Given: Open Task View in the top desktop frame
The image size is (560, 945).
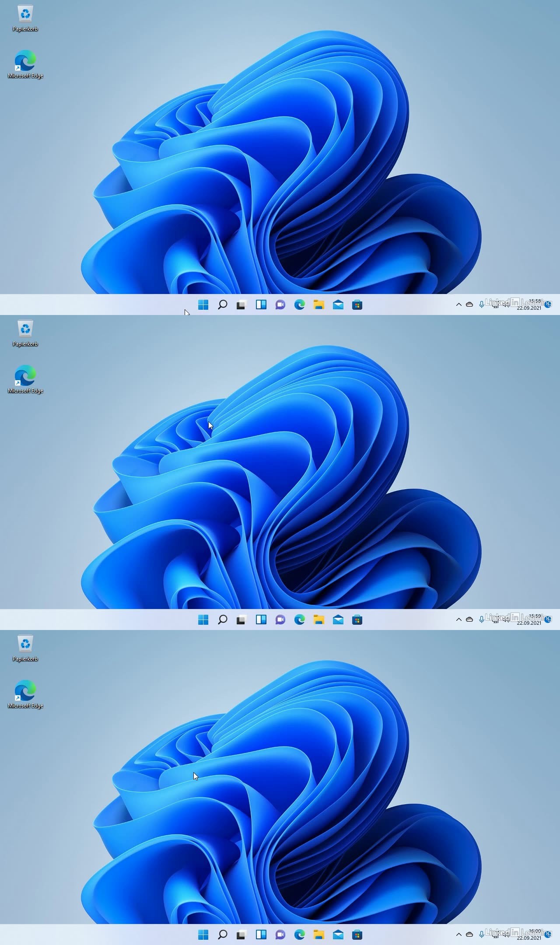Looking at the screenshot, I should point(241,305).
